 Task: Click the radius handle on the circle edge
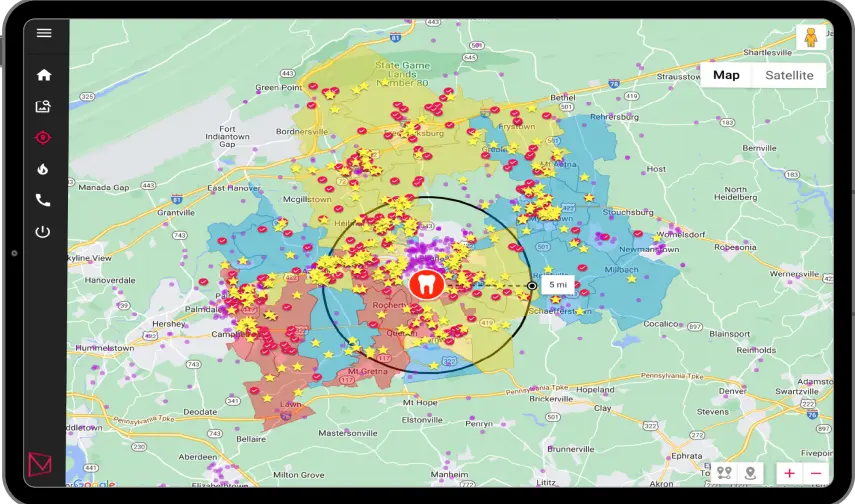tap(532, 285)
